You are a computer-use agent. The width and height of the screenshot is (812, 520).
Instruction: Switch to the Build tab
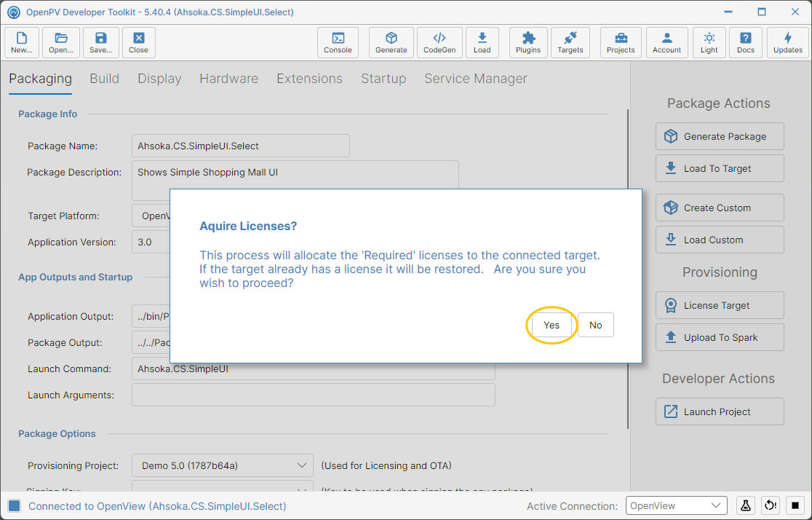tap(105, 79)
